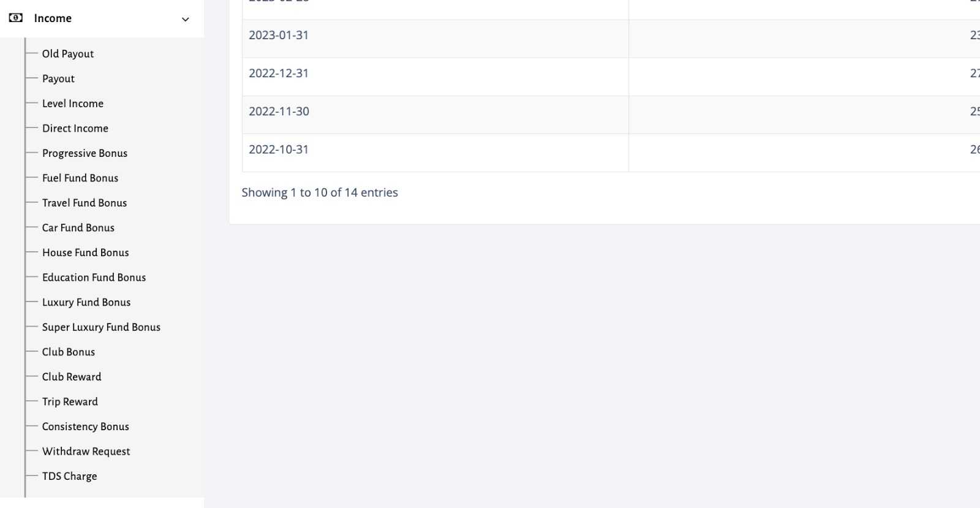Click the Income money icon
The height and width of the screenshot is (508, 980).
16,18
